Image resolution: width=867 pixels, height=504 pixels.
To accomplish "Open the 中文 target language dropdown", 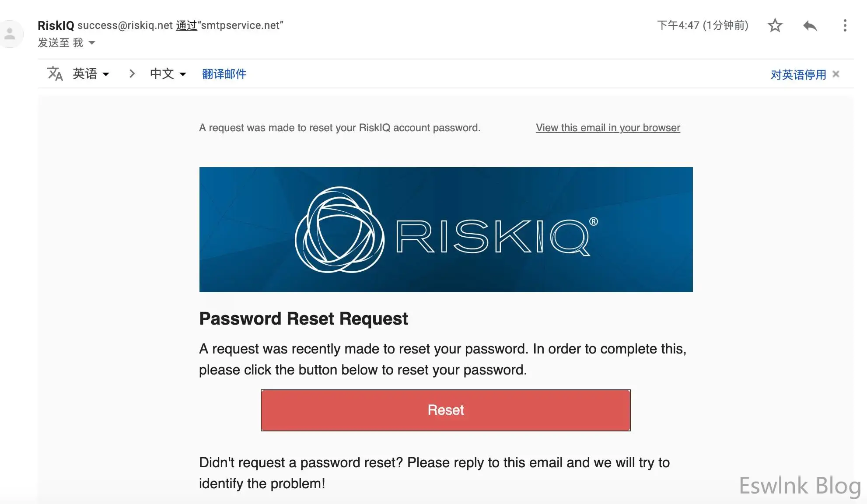I will [168, 73].
